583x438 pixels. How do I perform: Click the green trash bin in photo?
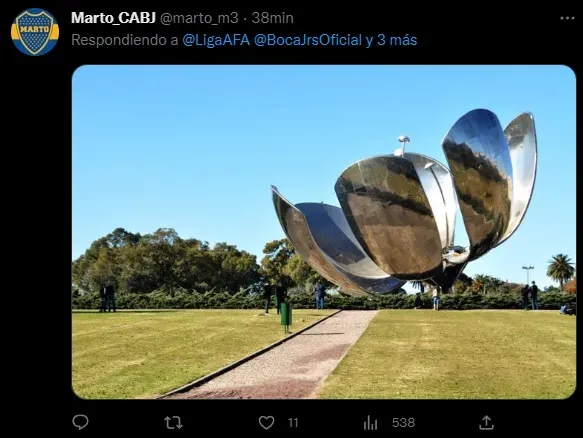[x=286, y=315]
